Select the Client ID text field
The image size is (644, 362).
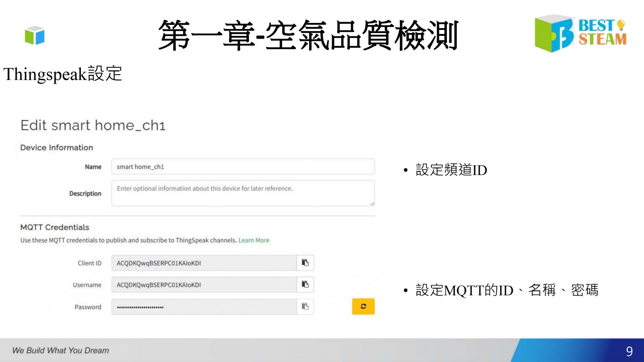tap(204, 263)
